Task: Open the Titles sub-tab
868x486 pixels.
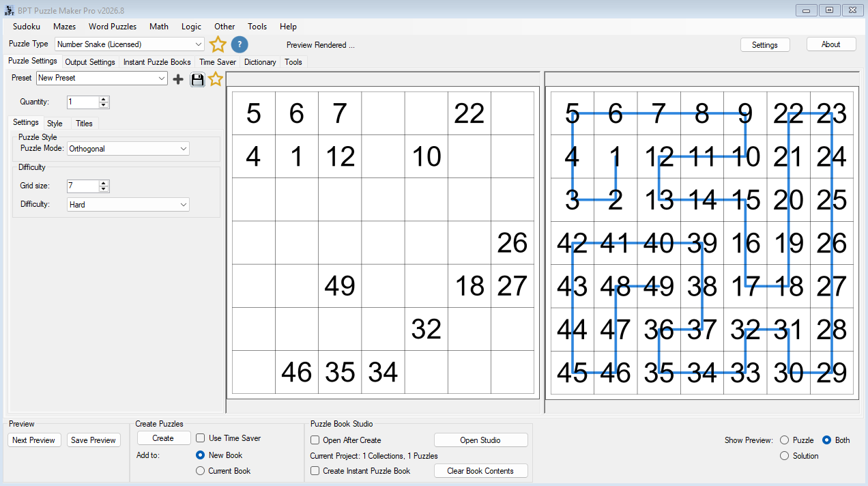Action: [84, 124]
